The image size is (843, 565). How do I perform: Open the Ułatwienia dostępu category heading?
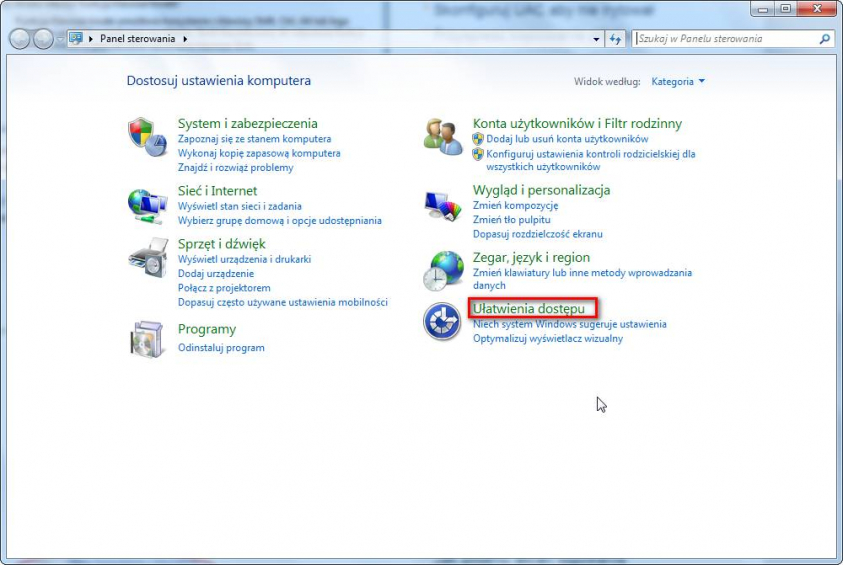pos(528,309)
